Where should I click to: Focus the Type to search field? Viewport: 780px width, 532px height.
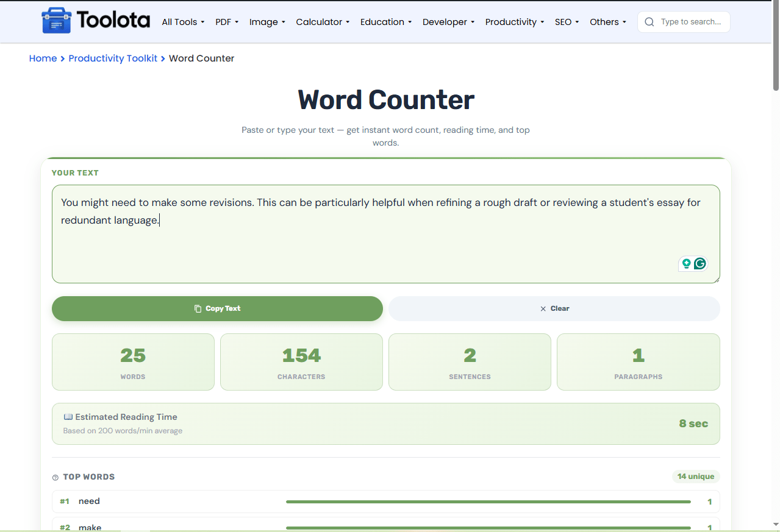(692, 22)
